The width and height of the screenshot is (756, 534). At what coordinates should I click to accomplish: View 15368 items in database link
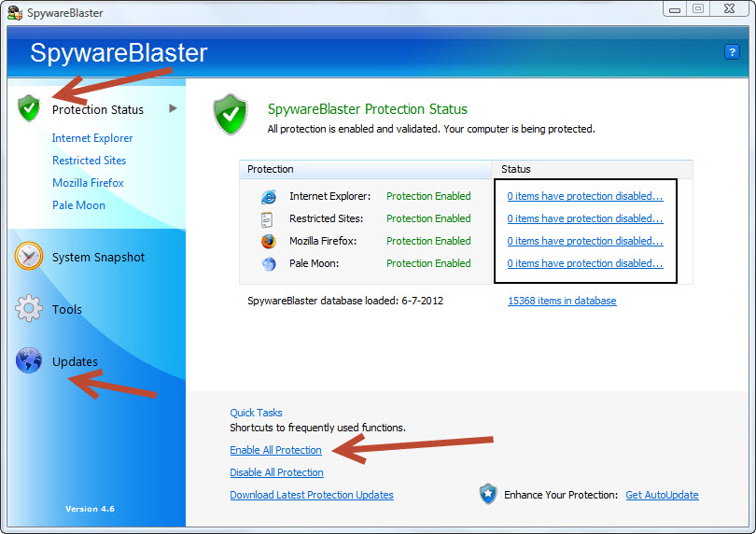coord(562,301)
